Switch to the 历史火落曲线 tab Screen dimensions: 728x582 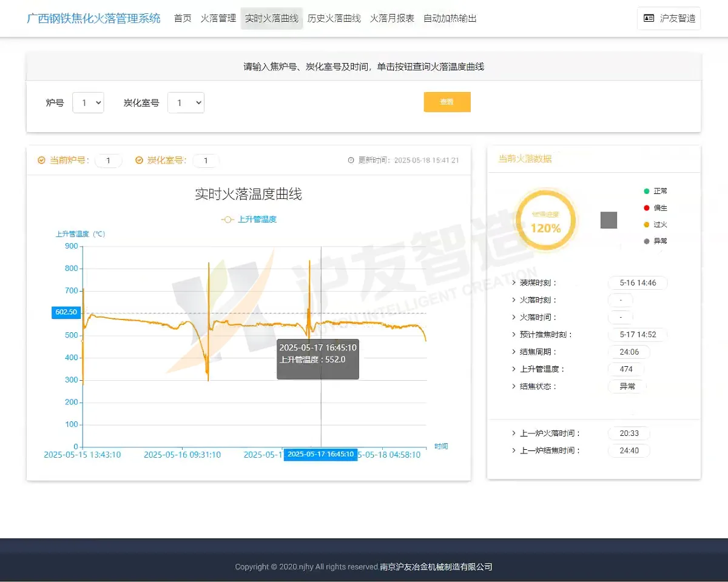pyautogui.click(x=333, y=18)
